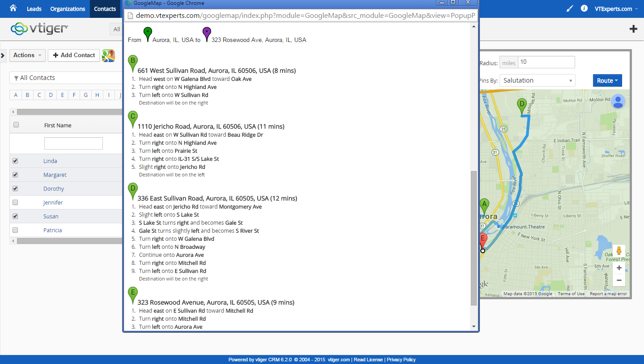Click the filter icon in All Contacts
This screenshot has width=644, height=364.
point(16,78)
